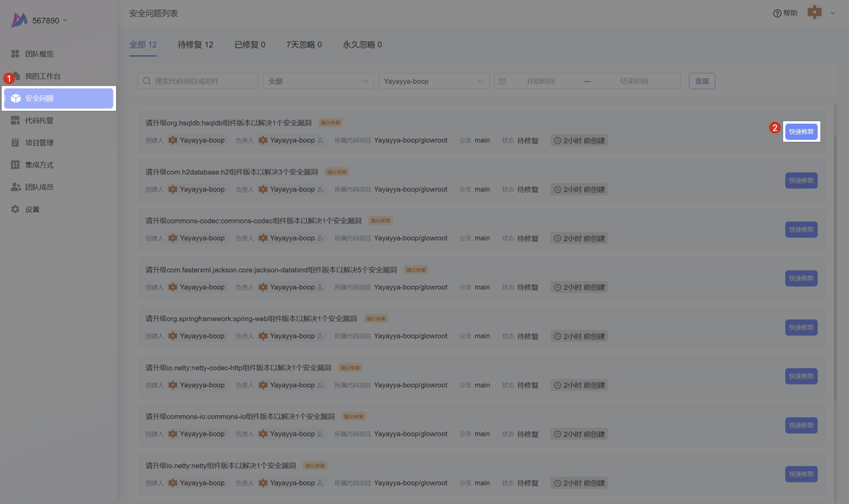849x504 pixels.
Task: Open the 全部 filter dropdown
Action: coord(318,81)
